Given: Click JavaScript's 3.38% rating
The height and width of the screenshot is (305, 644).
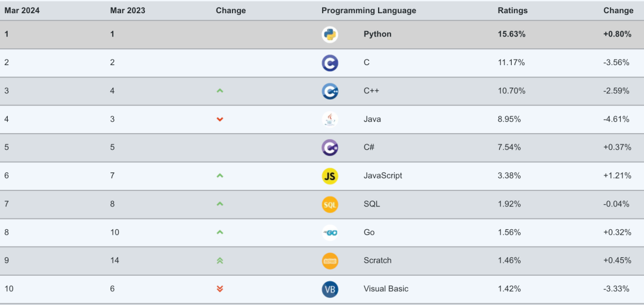Looking at the screenshot, I should click(x=509, y=175).
